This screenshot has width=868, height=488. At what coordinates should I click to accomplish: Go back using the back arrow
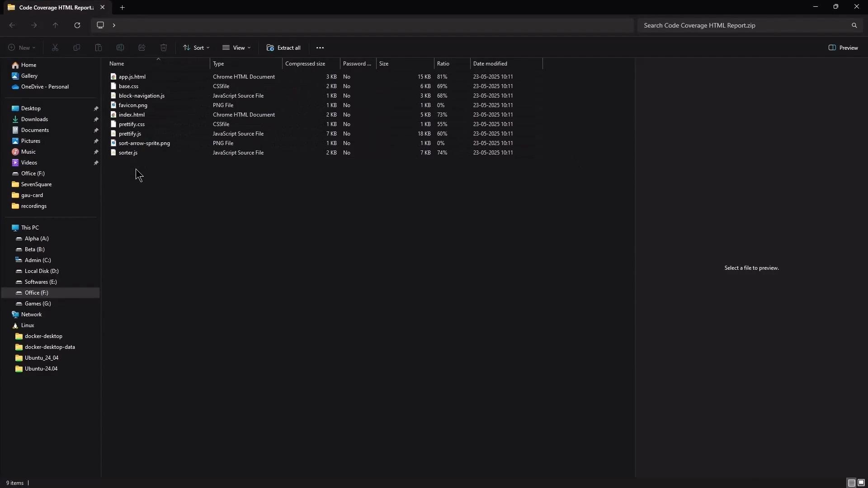12,25
